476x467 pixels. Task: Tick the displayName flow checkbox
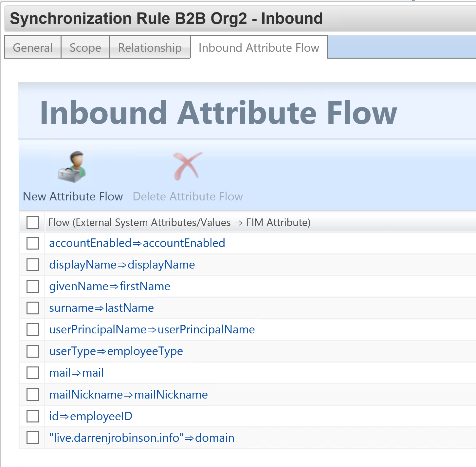[x=33, y=265]
